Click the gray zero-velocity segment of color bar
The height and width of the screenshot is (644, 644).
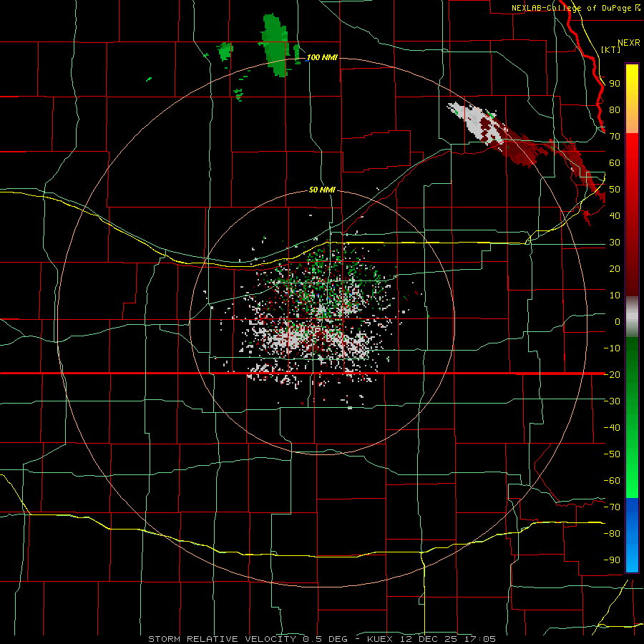632,317
